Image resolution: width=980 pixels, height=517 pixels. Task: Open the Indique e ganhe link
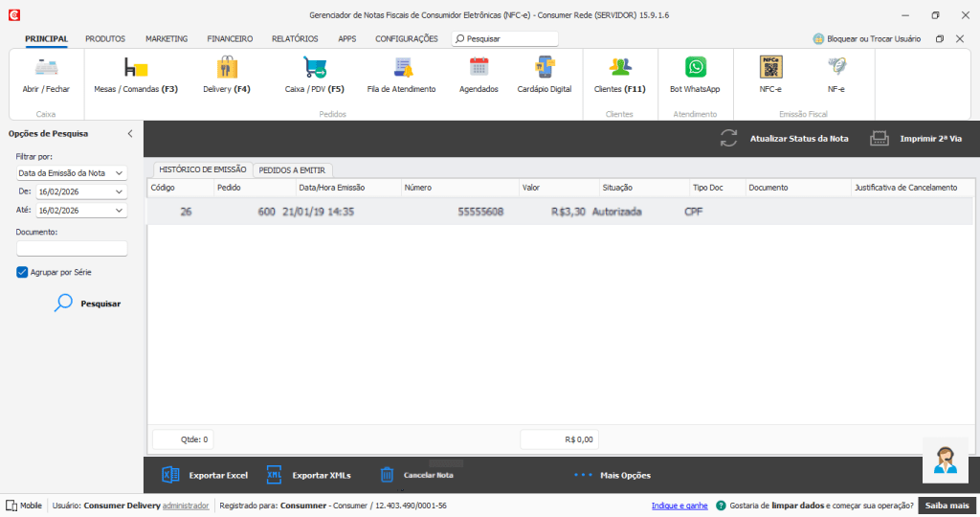[679, 506]
